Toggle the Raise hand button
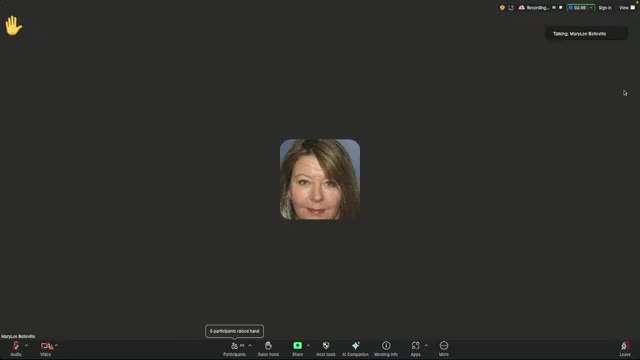This screenshot has width=640, height=360. coord(268,349)
